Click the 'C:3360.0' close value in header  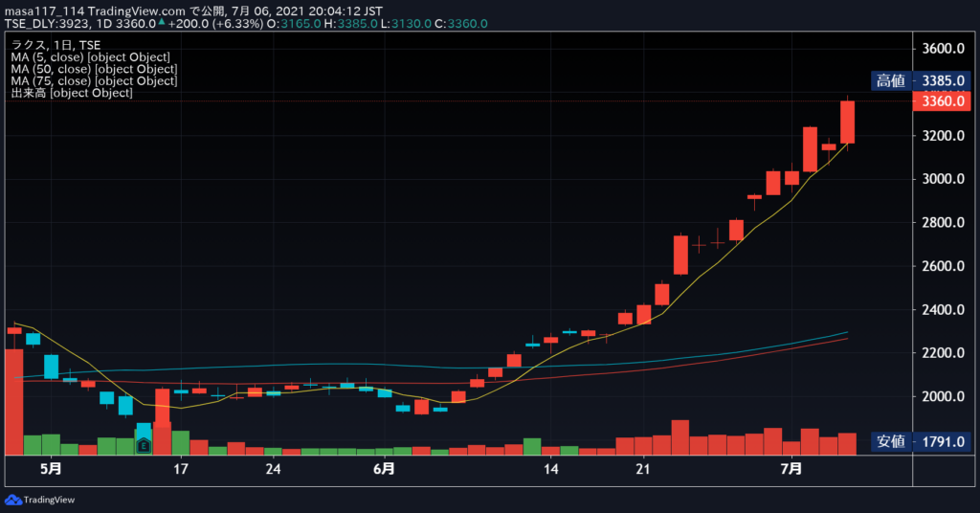(x=461, y=24)
